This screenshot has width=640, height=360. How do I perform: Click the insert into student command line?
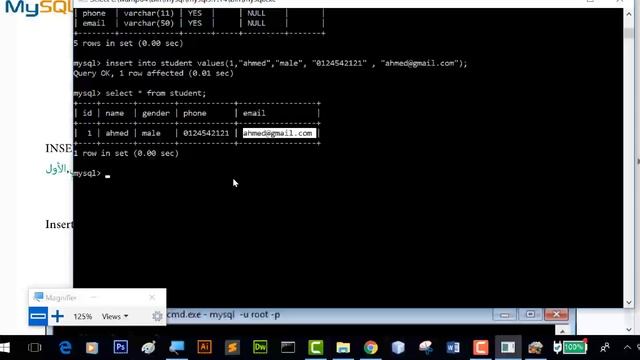coord(286,63)
